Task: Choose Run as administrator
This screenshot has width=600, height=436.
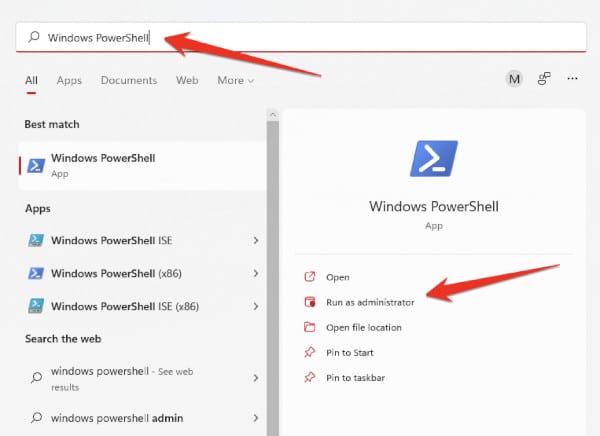Action: tap(370, 302)
